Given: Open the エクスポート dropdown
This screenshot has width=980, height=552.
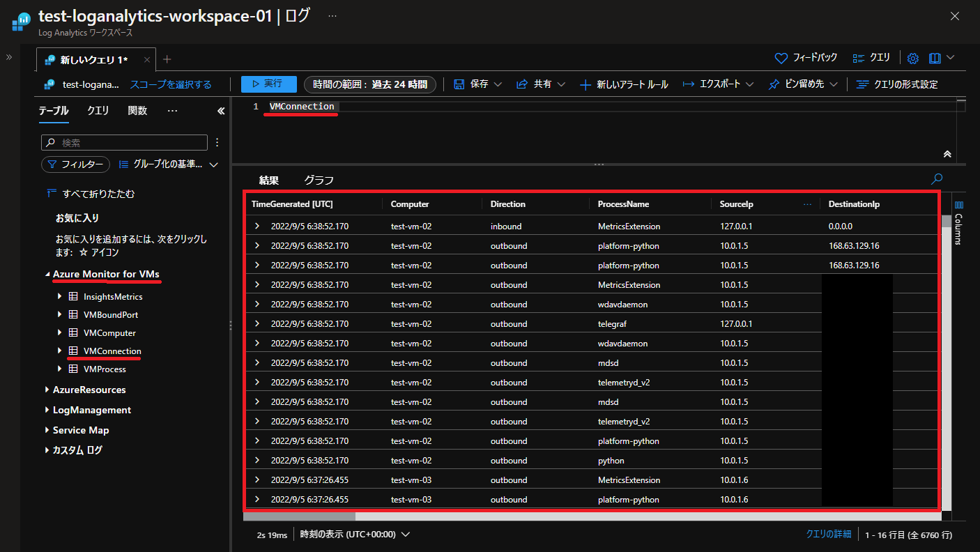Looking at the screenshot, I should click(718, 84).
